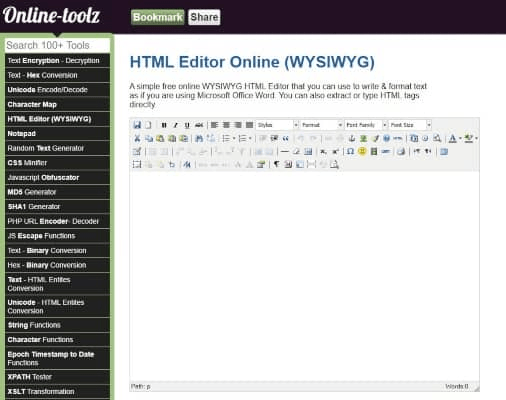Open the HTML source editor icon
This screenshot has width=506, height=400.
tap(398, 138)
